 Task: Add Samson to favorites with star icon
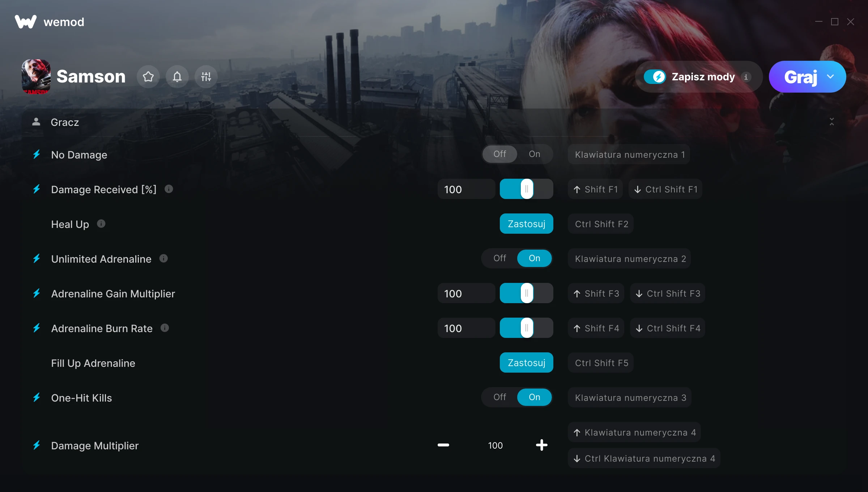pos(148,77)
